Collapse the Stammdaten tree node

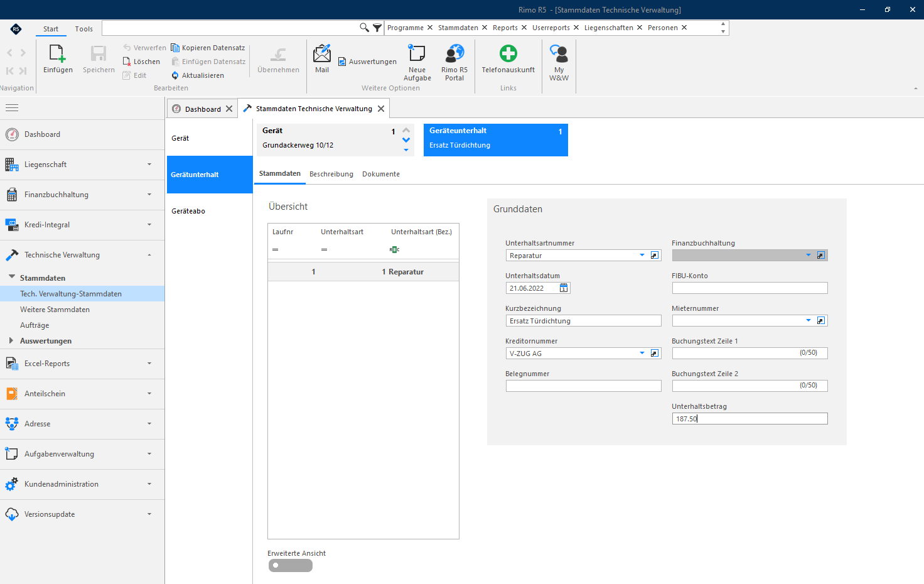(x=12, y=277)
